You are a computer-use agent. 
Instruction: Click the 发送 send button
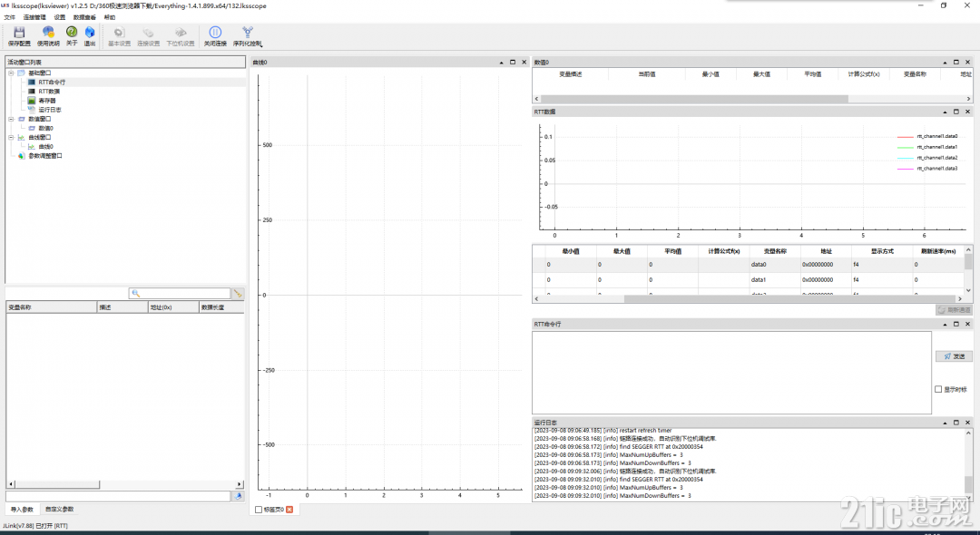[x=954, y=355]
